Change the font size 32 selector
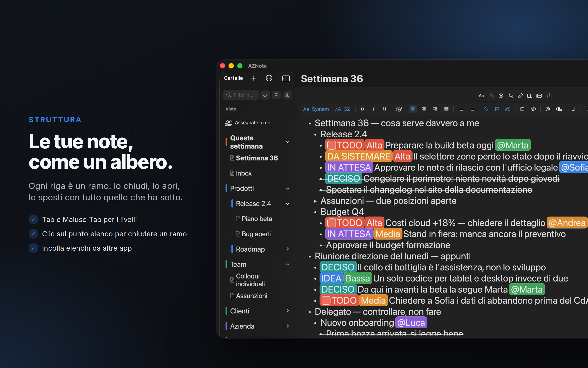 [342, 109]
